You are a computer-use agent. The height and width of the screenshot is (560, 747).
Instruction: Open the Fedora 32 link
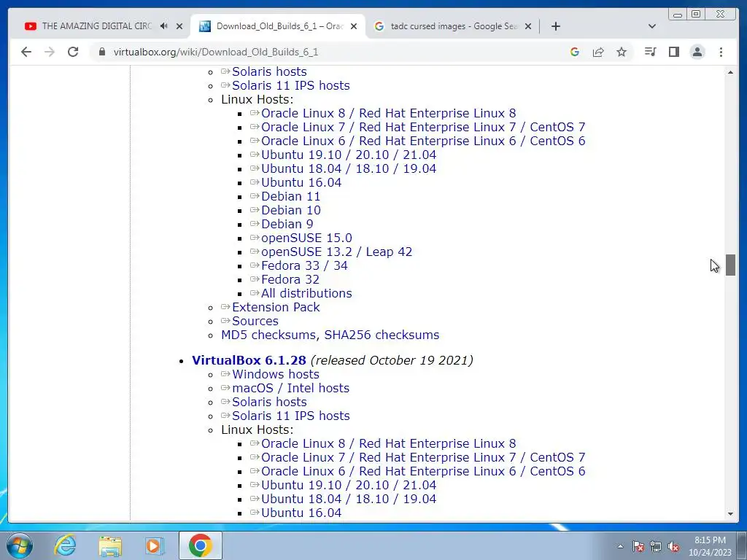tap(290, 279)
